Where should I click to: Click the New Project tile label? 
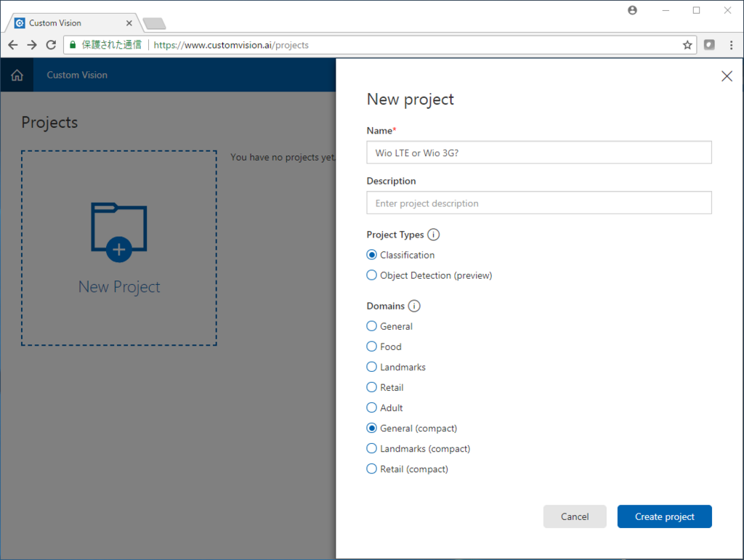119,287
